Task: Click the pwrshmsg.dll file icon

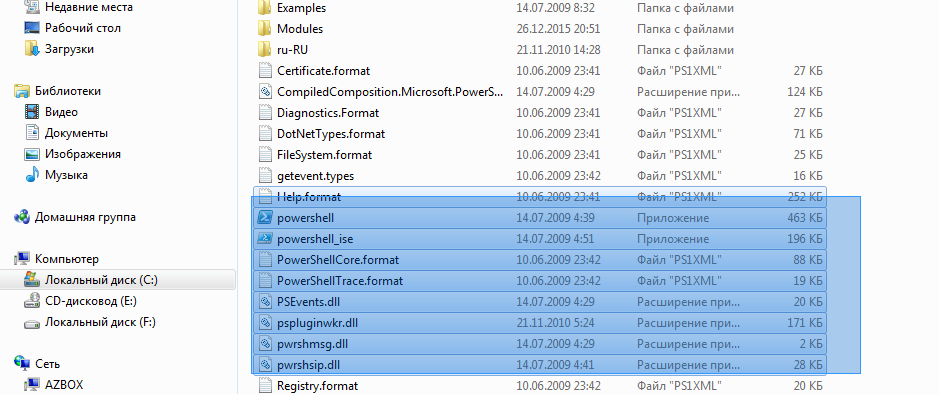Action: (x=265, y=344)
